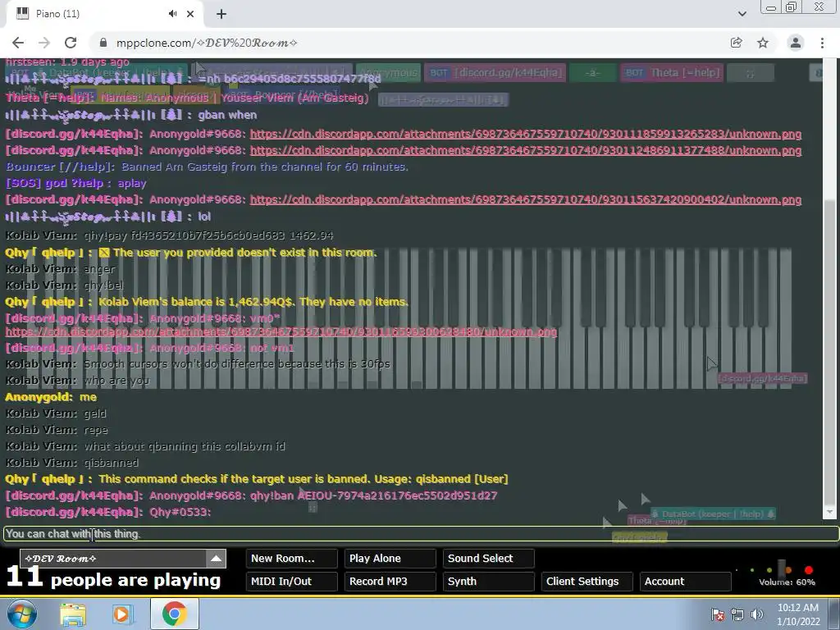The height and width of the screenshot is (630, 840).
Task: Open the Chrome three-dot menu
Action: 822,43
